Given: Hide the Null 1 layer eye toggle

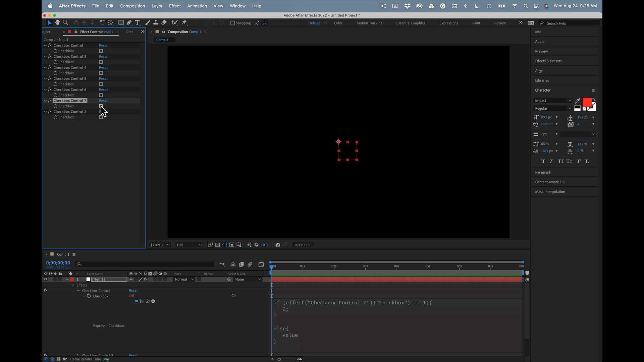Looking at the screenshot, I should point(46,279).
